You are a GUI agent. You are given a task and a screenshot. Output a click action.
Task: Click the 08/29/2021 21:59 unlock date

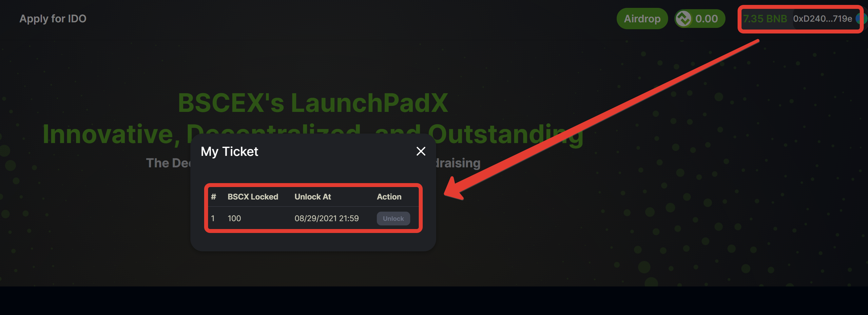click(x=326, y=218)
